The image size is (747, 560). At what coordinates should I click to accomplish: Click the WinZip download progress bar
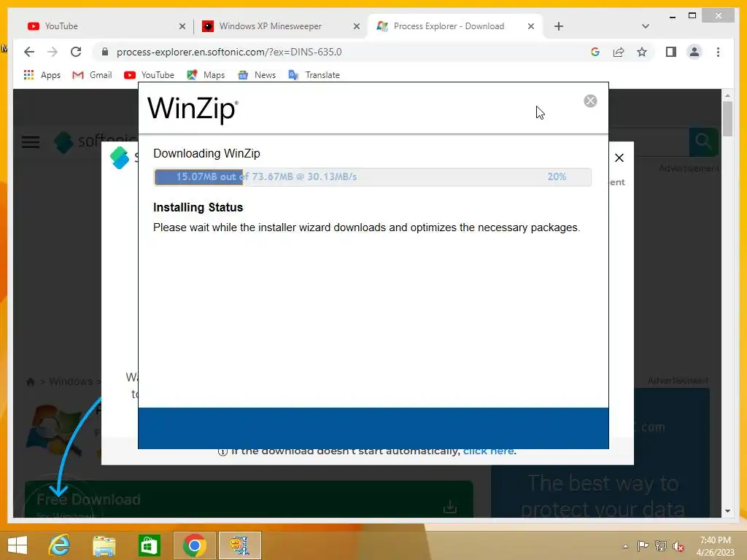[373, 176]
